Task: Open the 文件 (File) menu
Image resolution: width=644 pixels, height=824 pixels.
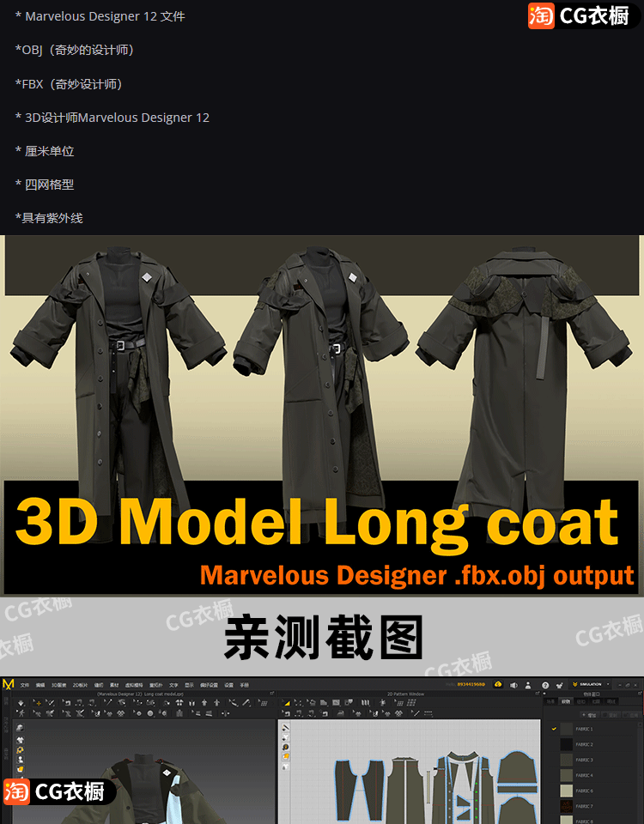Action: 25,685
